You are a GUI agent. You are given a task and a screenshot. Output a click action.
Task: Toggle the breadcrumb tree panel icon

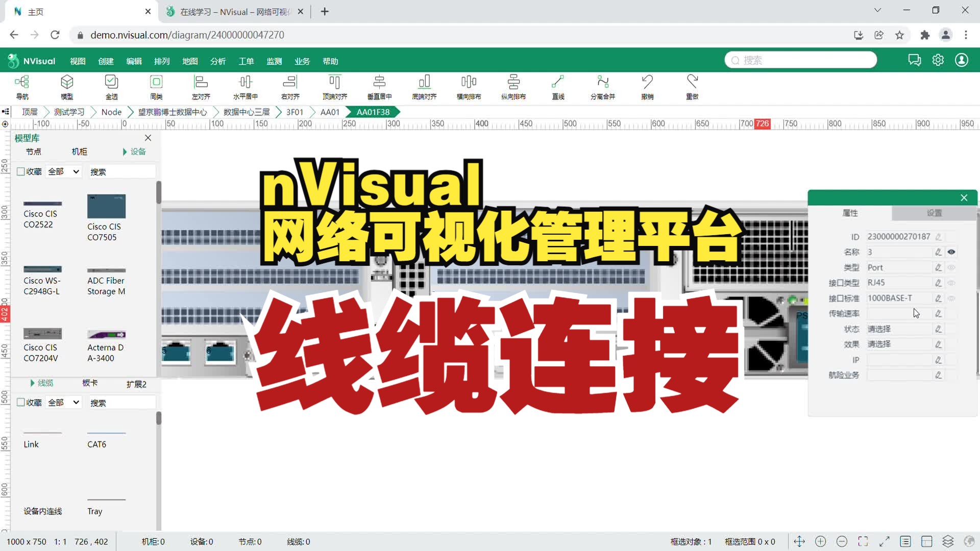coord(6,112)
